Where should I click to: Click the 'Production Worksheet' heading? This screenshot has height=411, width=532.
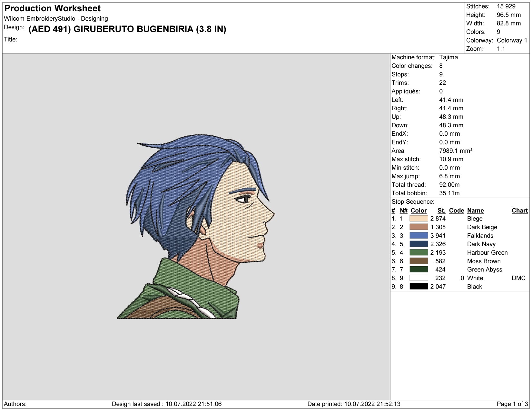click(x=53, y=8)
